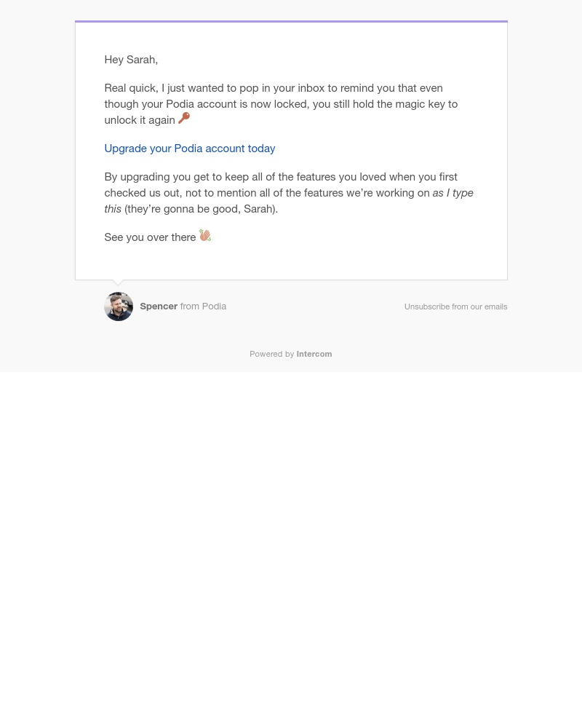This screenshot has height=728, width=582.
Task: Click the line starting "checked us out, not to mention"
Action: click(267, 193)
